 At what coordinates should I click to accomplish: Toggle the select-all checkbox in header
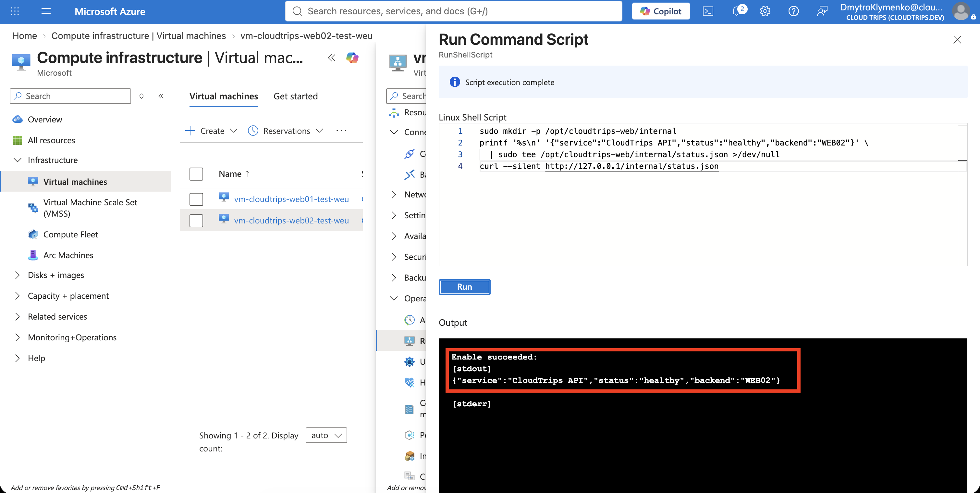tap(196, 174)
